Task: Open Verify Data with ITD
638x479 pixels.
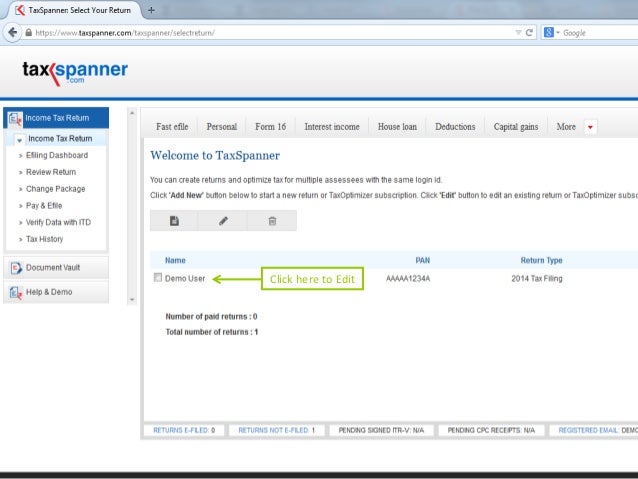Action: pyautogui.click(x=58, y=222)
